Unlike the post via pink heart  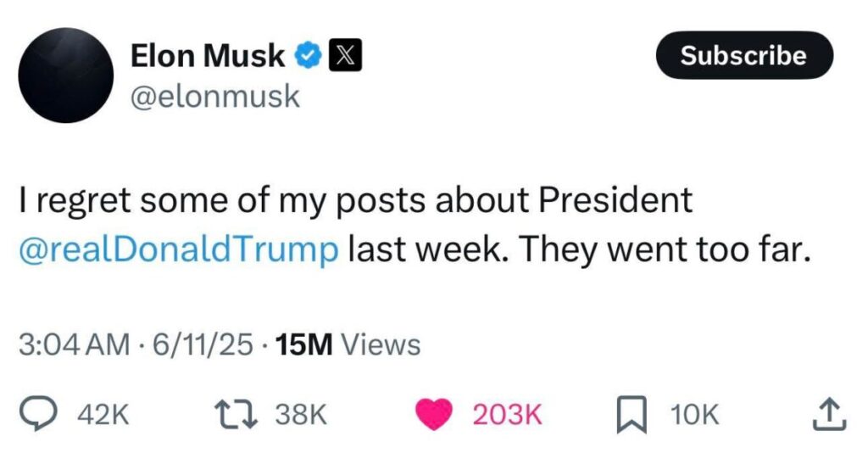(x=435, y=414)
